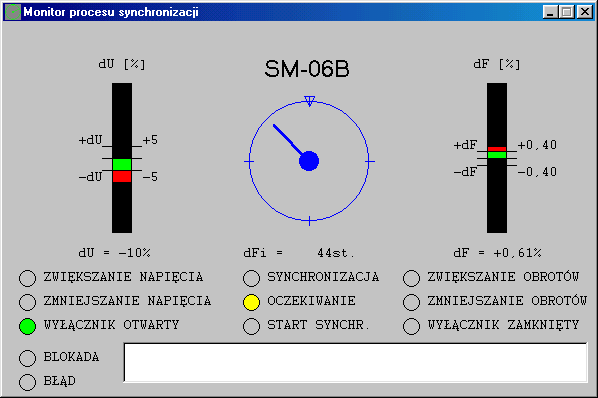Click the green segment of dF bar
This screenshot has width=598, height=398.
click(x=497, y=155)
